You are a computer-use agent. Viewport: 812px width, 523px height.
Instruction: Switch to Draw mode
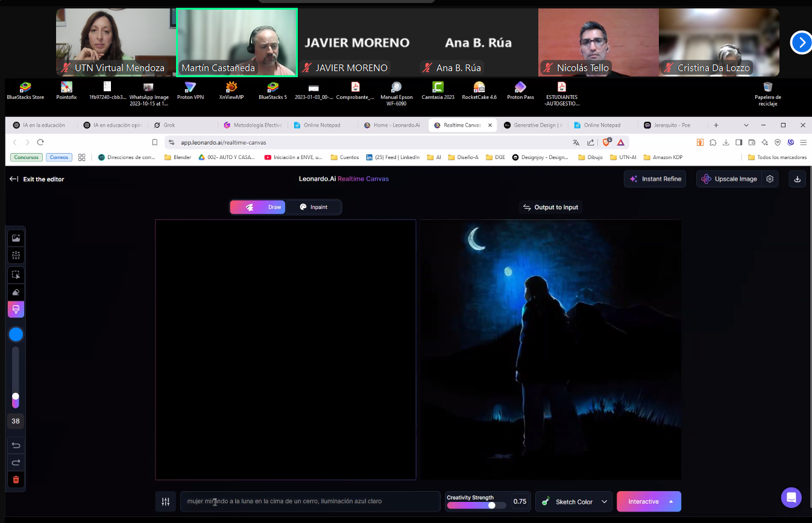[x=258, y=207]
